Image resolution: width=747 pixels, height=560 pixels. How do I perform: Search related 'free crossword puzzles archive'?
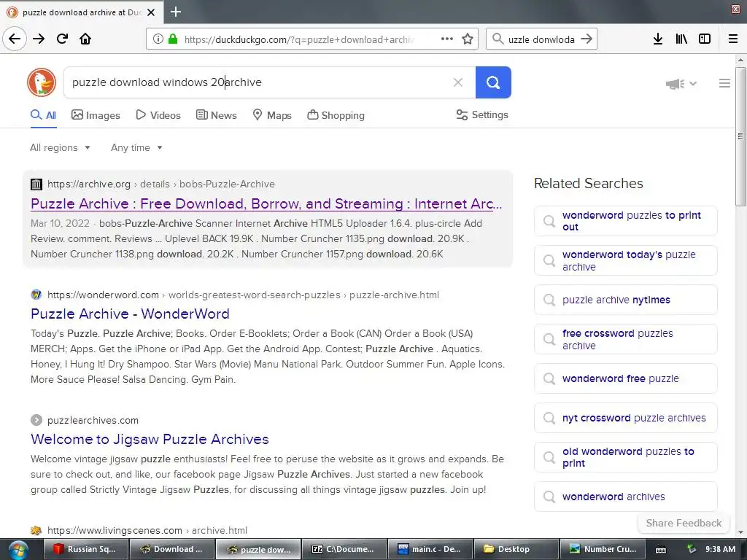(x=625, y=339)
